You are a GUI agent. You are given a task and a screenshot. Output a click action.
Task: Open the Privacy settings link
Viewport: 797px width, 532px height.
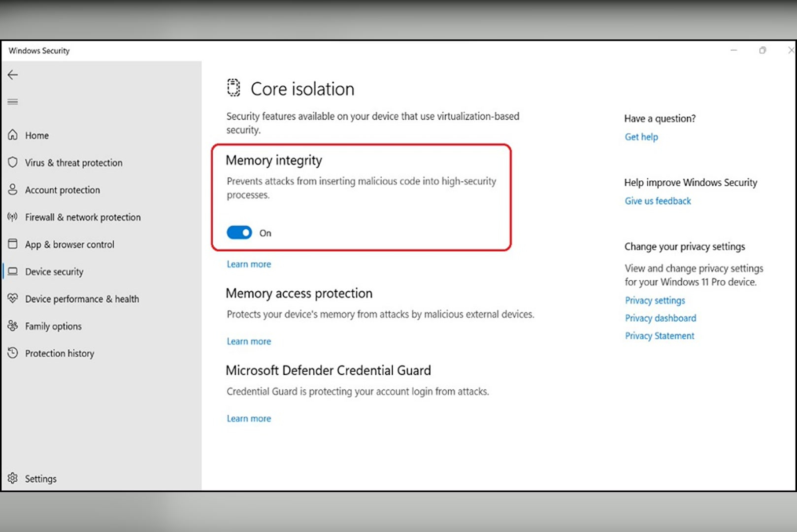point(655,300)
